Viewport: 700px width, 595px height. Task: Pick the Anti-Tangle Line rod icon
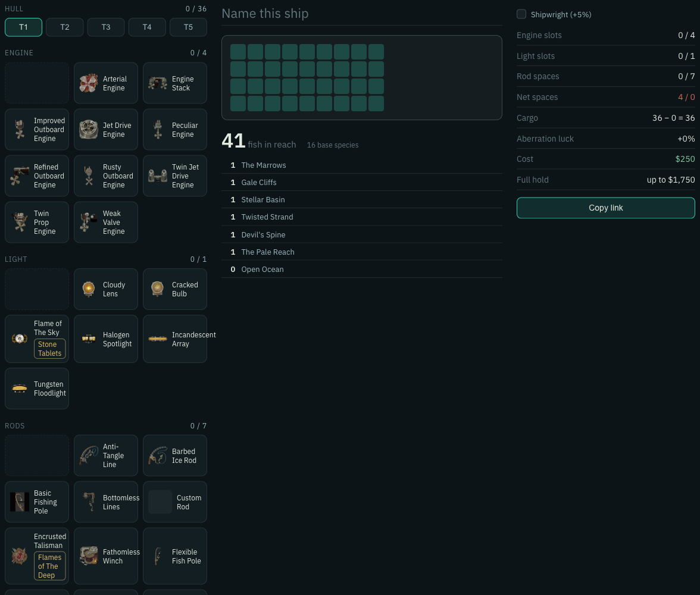[88, 455]
